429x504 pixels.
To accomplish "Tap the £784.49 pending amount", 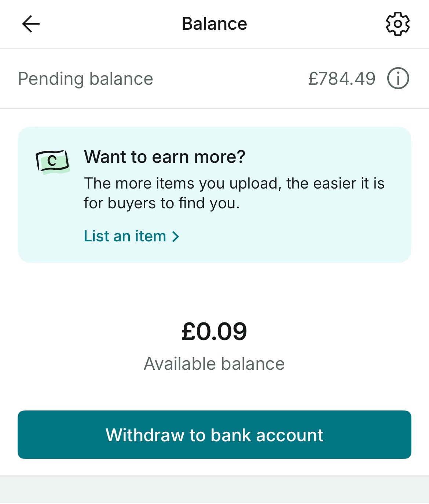I will 342,78.
